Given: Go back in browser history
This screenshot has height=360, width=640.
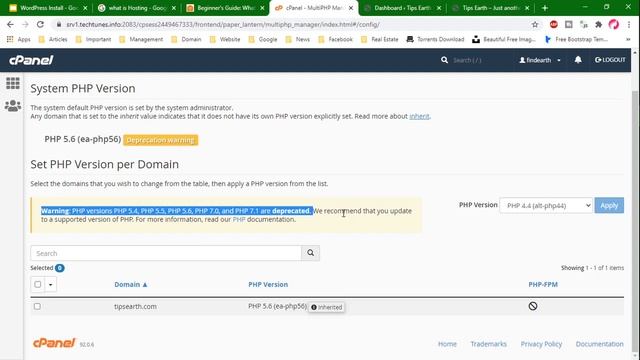Looking at the screenshot, I should 10,24.
